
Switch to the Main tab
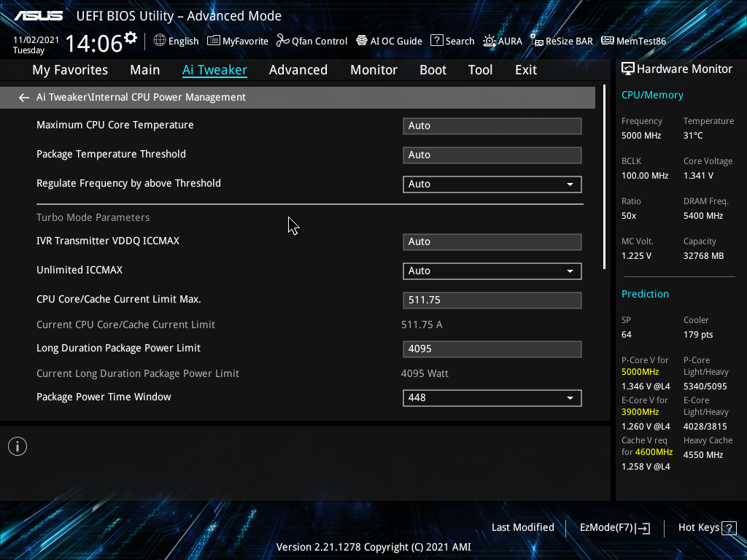pos(145,70)
